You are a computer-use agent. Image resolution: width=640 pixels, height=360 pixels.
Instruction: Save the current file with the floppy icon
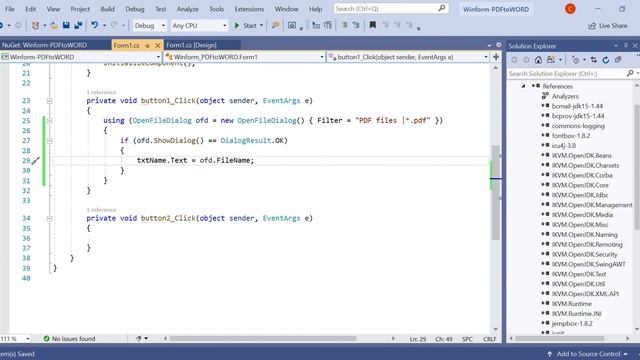(66, 25)
